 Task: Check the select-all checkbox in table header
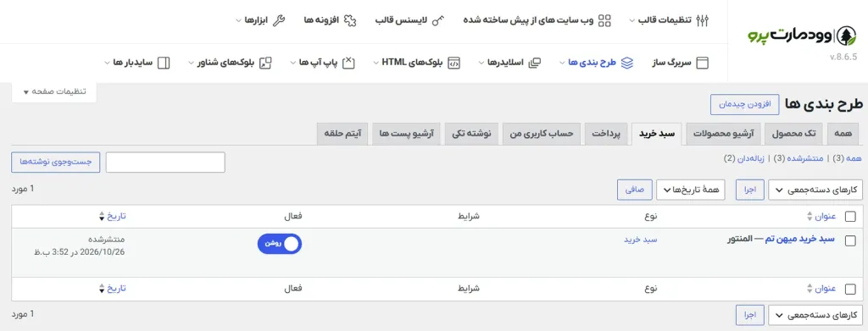click(849, 217)
